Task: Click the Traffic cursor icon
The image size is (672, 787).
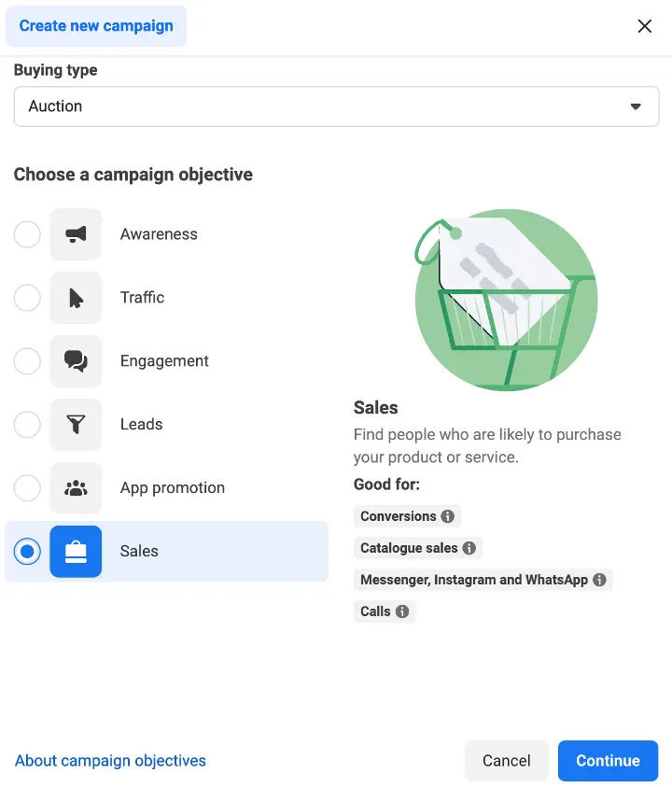Action: coord(76,298)
